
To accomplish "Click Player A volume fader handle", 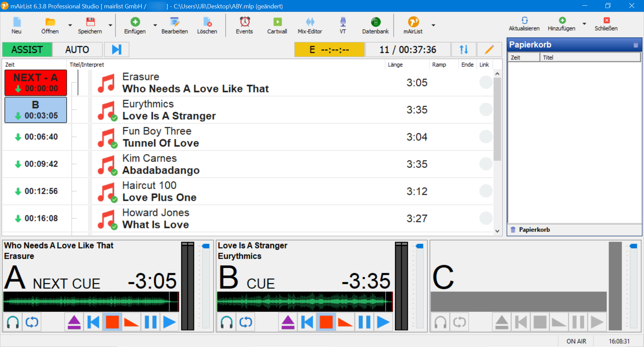I will [x=206, y=246].
